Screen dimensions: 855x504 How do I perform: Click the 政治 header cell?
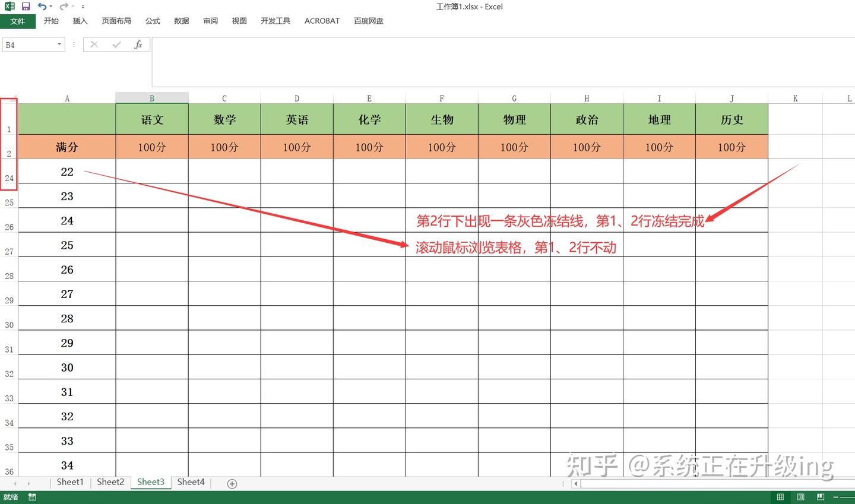coord(587,119)
